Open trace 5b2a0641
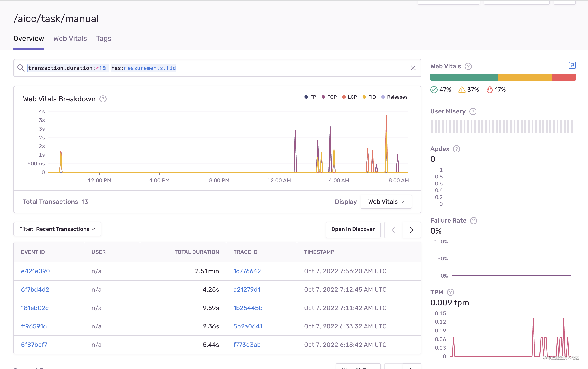This screenshot has width=588, height=369. tap(248, 326)
